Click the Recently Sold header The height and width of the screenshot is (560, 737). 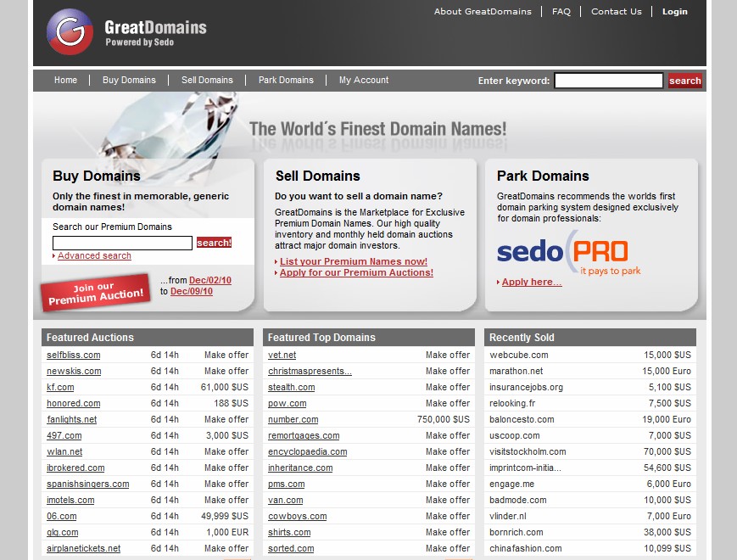(590, 338)
